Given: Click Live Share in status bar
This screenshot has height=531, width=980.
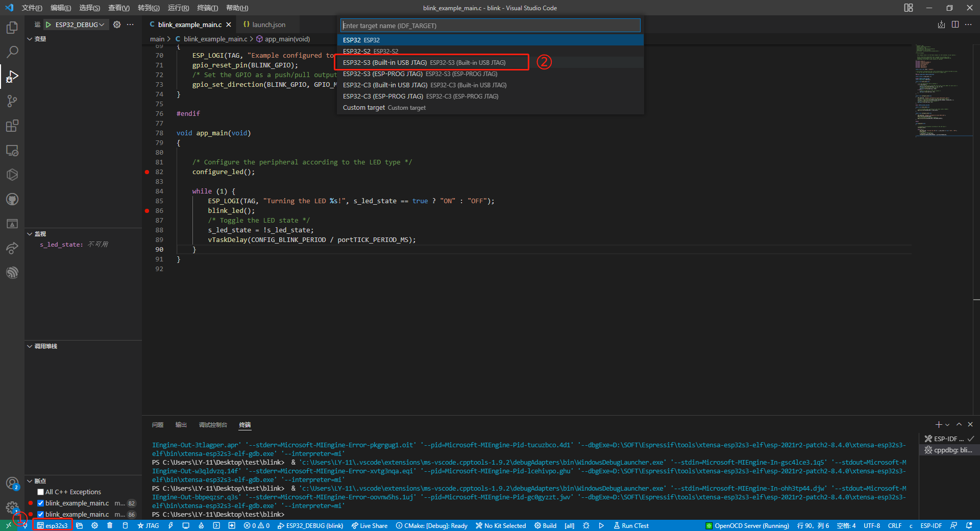Looking at the screenshot, I should (x=370, y=525).
